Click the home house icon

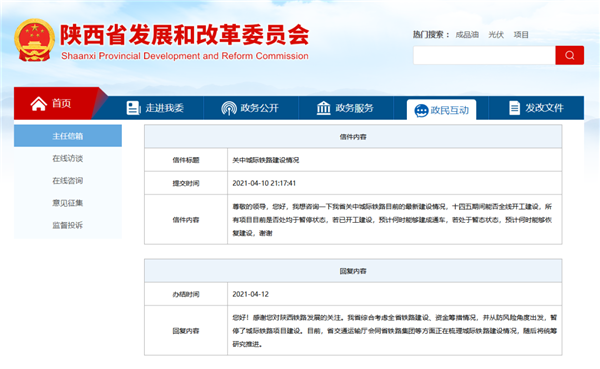point(39,103)
